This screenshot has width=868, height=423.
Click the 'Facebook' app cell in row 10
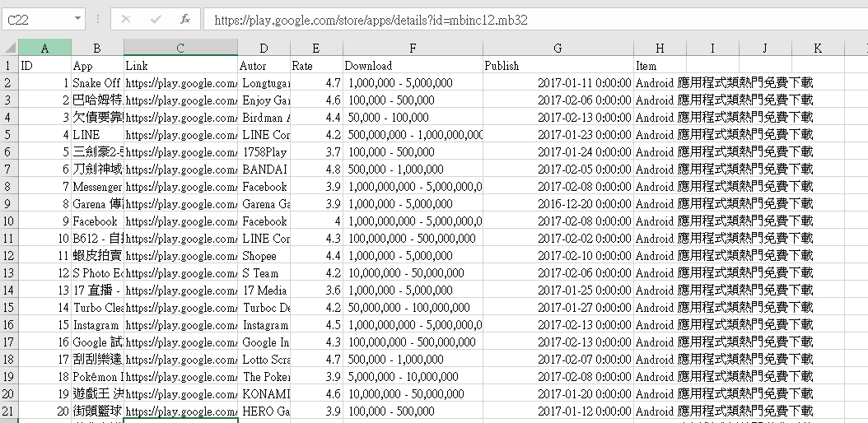pyautogui.click(x=97, y=221)
